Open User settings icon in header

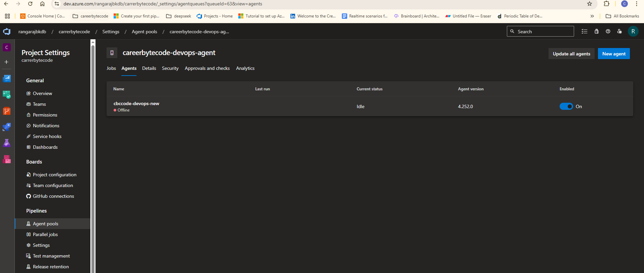click(619, 32)
